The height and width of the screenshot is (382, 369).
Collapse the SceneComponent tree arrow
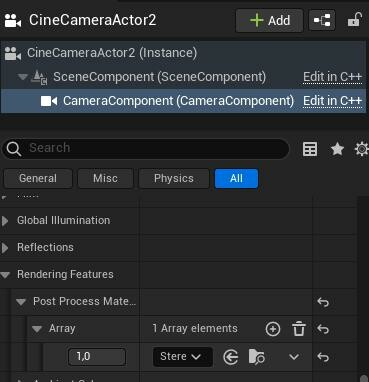[x=23, y=77]
